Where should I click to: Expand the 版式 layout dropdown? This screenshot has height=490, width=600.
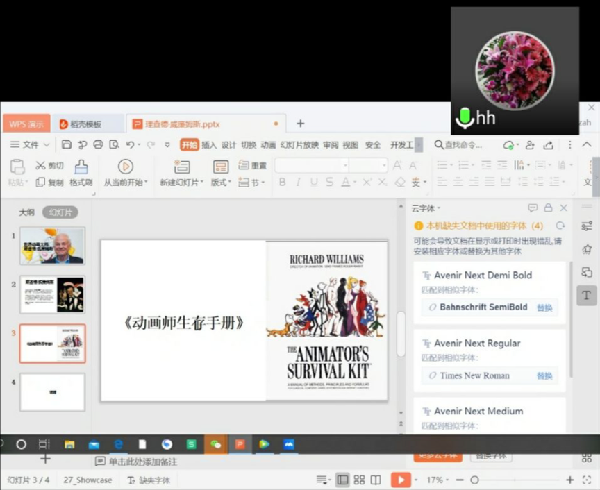coord(222,183)
